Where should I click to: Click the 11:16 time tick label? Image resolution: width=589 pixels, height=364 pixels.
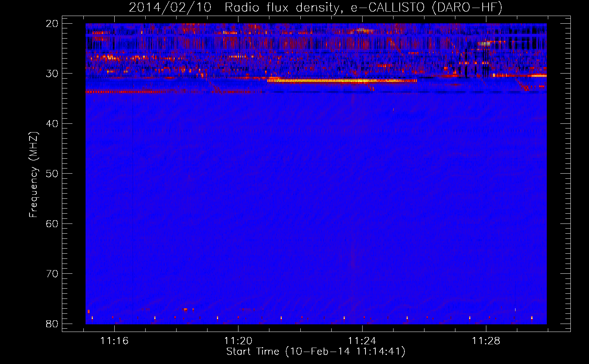coord(114,341)
